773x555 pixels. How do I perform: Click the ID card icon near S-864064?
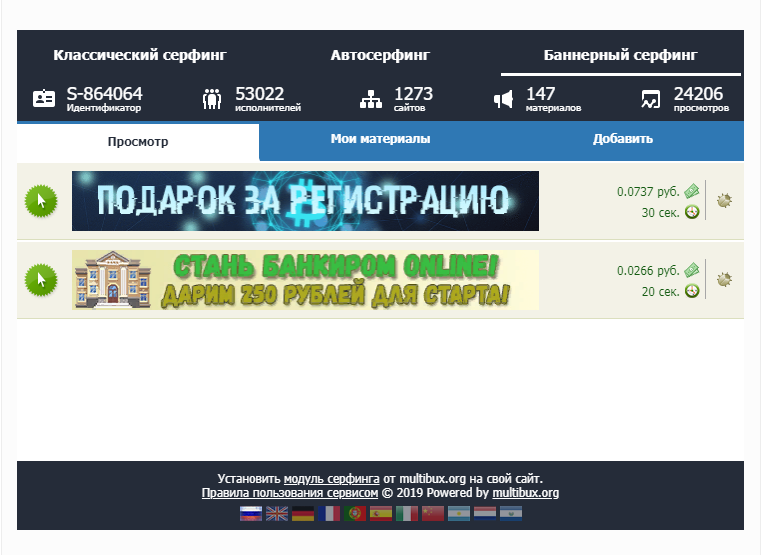pos(44,99)
